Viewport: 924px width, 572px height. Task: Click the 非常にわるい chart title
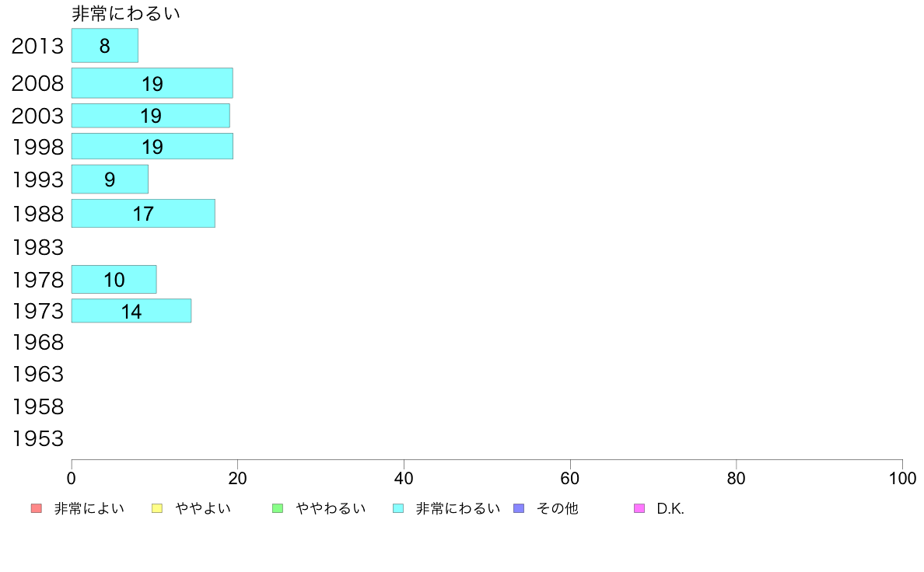pyautogui.click(x=125, y=13)
